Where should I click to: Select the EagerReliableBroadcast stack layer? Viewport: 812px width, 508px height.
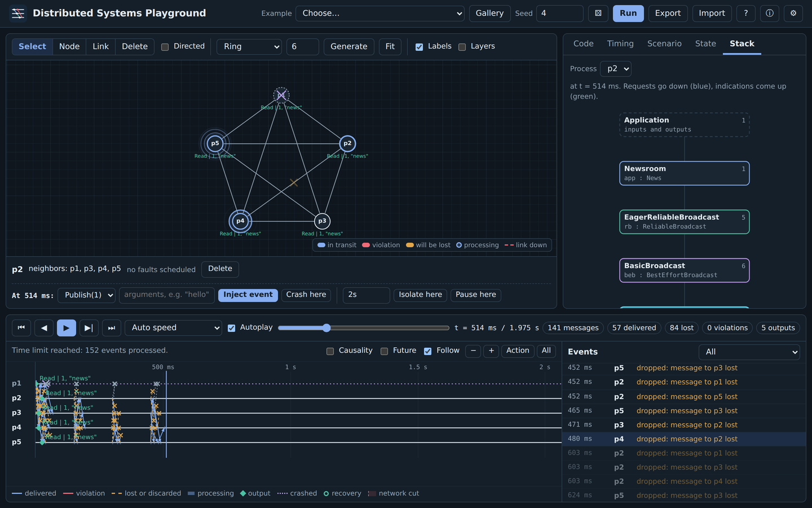(x=685, y=222)
